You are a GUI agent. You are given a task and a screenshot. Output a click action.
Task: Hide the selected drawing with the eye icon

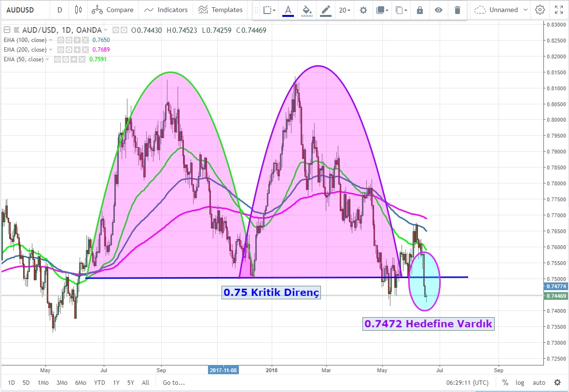[x=438, y=10]
